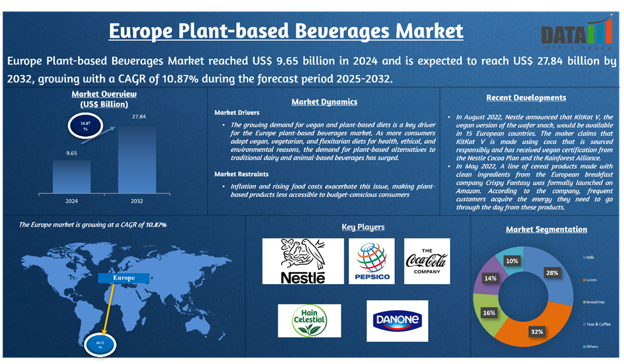The height and width of the screenshot is (364, 624).
Task: Click the Hain Celestial logo
Action: pyautogui.click(x=309, y=320)
